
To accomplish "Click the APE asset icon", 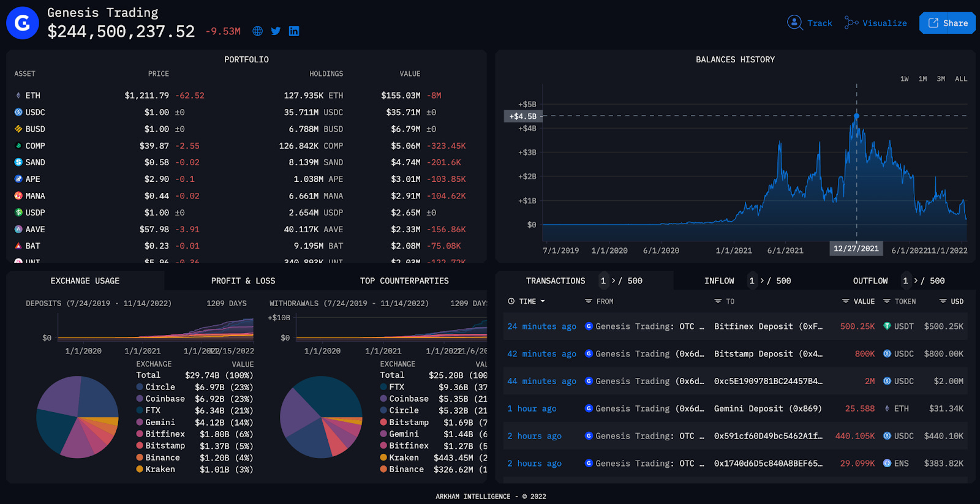I will coord(18,179).
